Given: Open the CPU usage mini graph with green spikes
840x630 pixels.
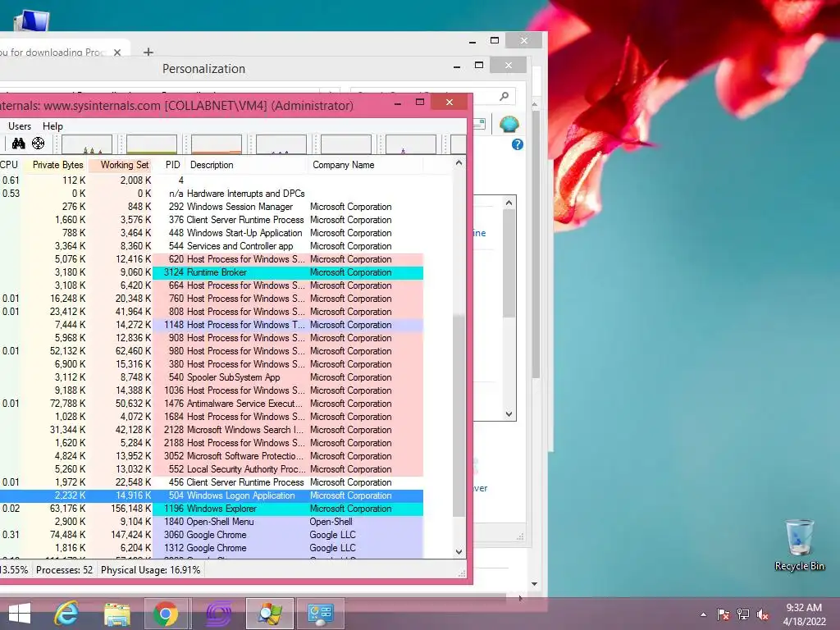Looking at the screenshot, I should click(x=87, y=144).
